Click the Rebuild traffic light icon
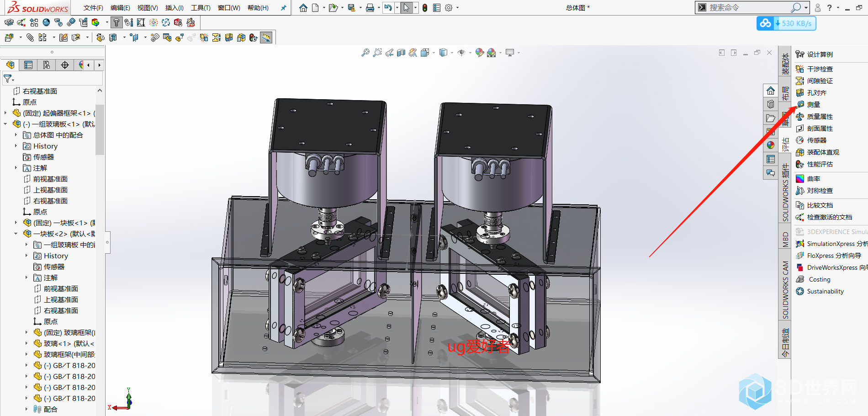This screenshot has width=868, height=416. tap(425, 8)
